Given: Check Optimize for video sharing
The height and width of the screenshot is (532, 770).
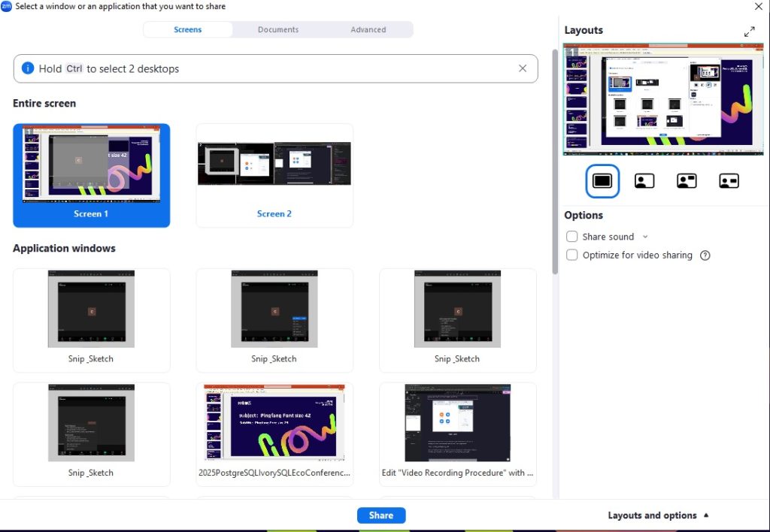Looking at the screenshot, I should (x=572, y=255).
